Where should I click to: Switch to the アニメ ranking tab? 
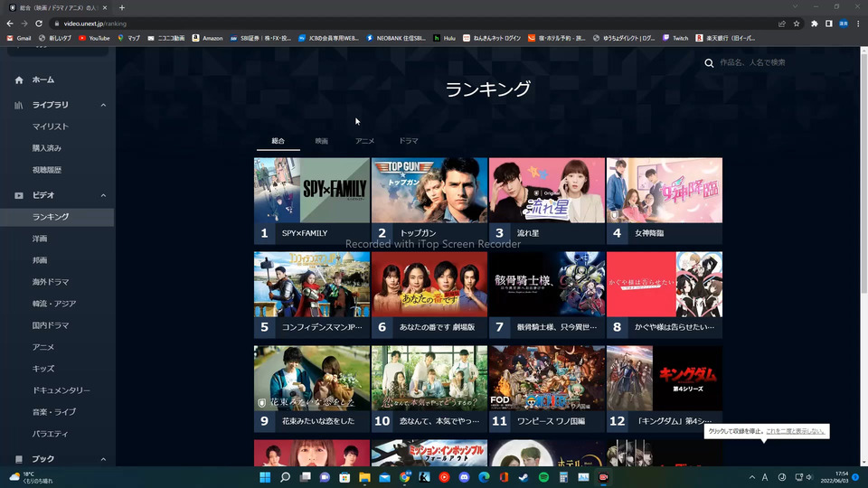(364, 141)
